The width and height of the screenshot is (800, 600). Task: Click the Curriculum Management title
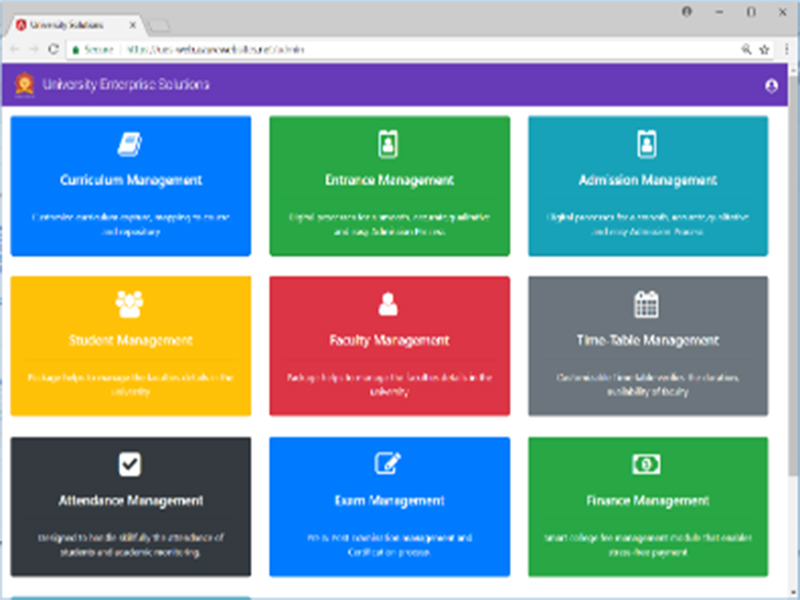pos(130,181)
